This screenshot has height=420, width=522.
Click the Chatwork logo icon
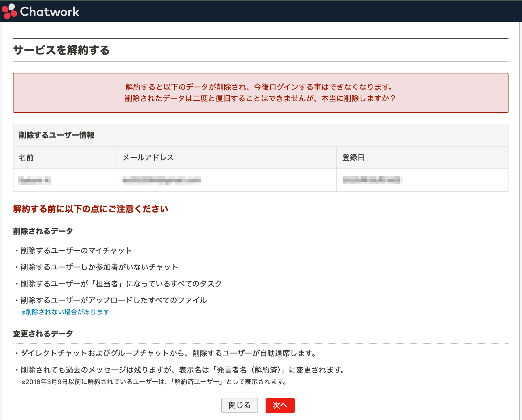(x=9, y=11)
